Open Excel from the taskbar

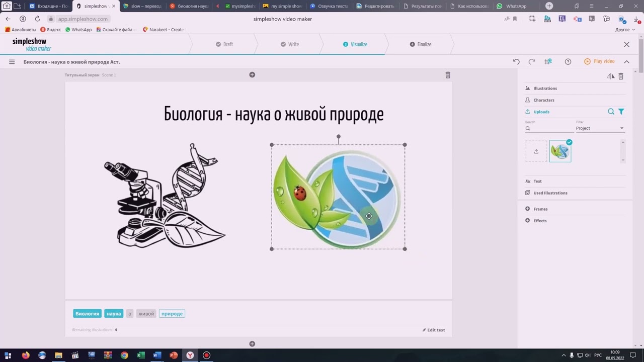[x=141, y=355]
